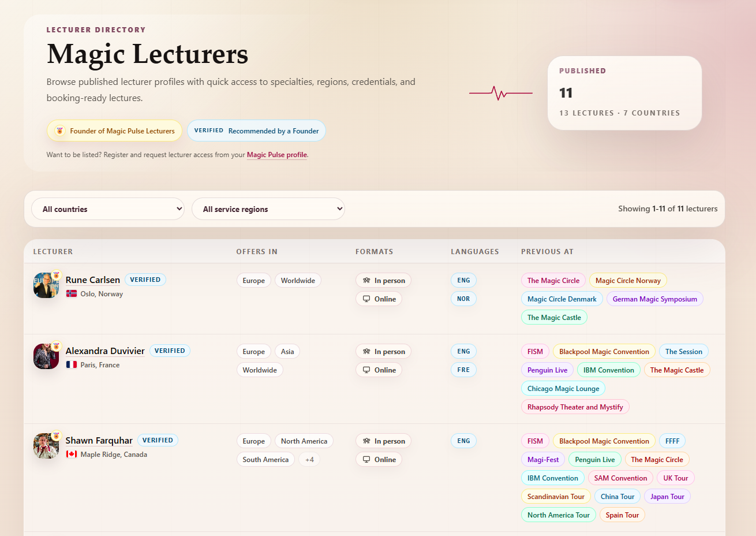Open Alexandra Duvivier's lecturer profile
This screenshot has width=756, height=536.
105,351
